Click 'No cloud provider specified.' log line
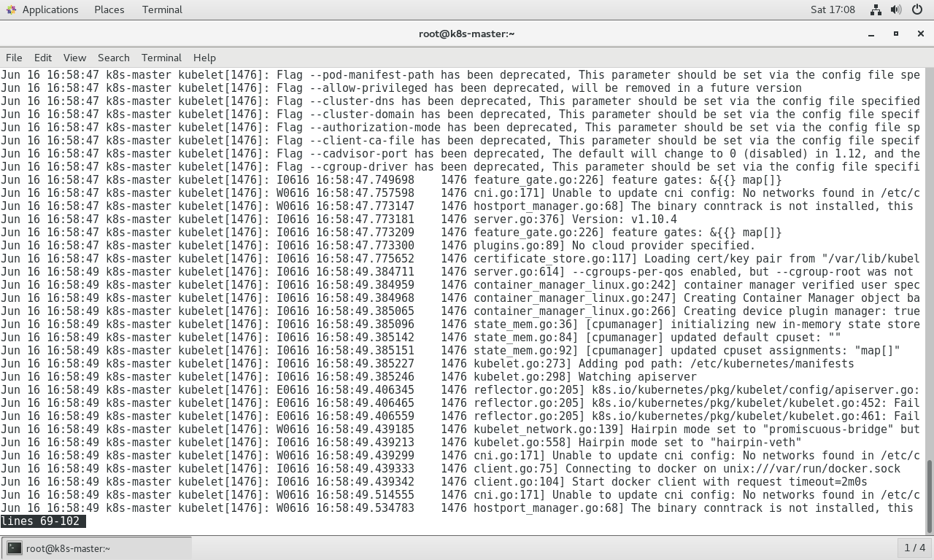 click(664, 246)
